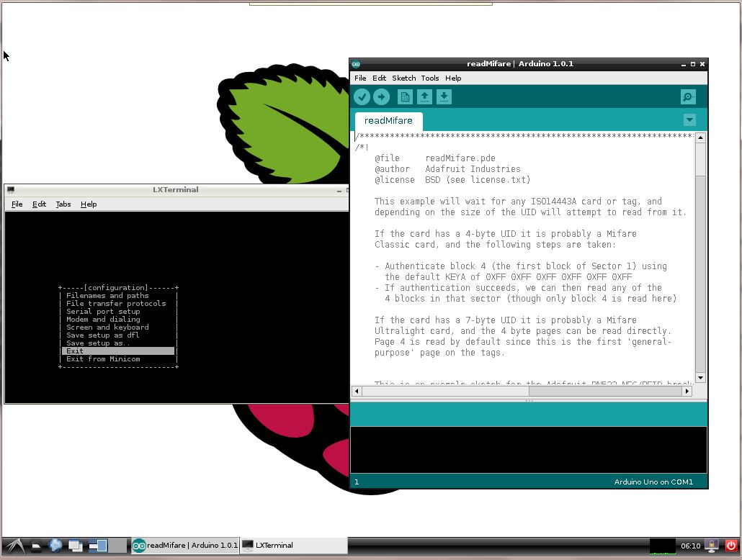The image size is (742, 560).
Task: Open the LXTerminal File menu
Action: click(x=17, y=204)
